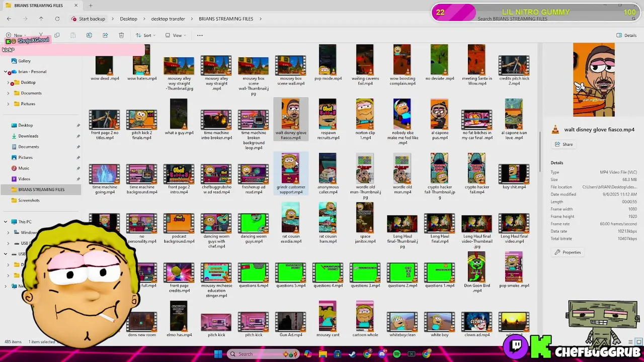Select grindr customer support.mp4 file
Screen dimensions: 644x362
(290, 174)
